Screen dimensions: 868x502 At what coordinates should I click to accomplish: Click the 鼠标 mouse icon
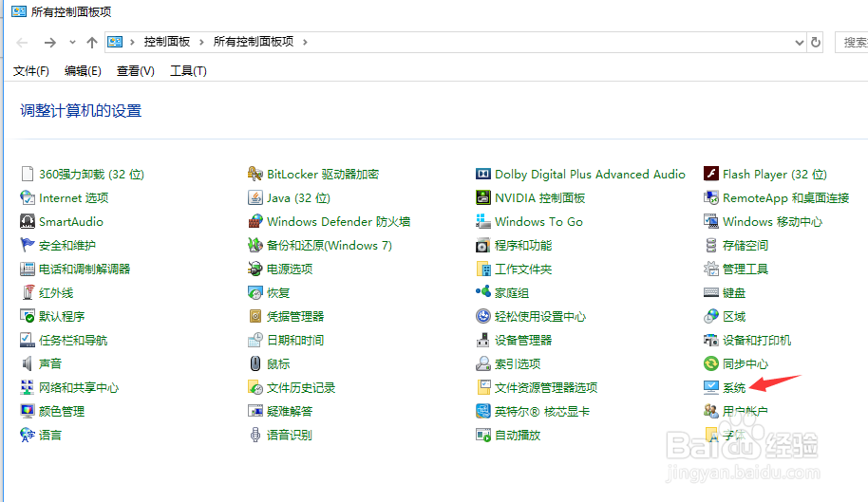click(255, 363)
